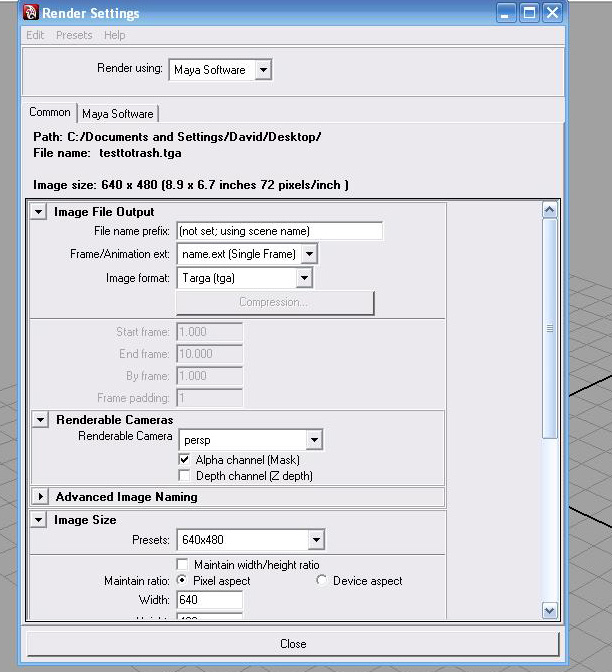Click the scrollbar down arrow
Viewport: 612px width, 672px height.
549,610
